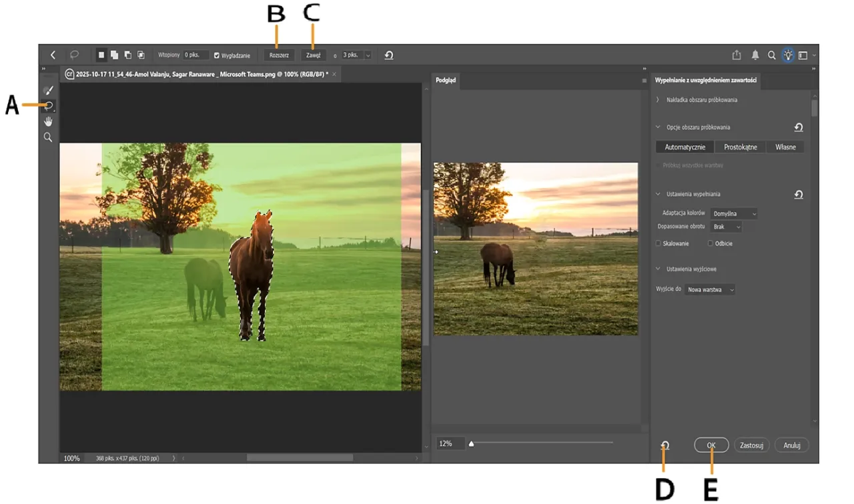This screenshot has width=854, height=504.
Task: Click the Rozszerz button
Action: [279, 55]
